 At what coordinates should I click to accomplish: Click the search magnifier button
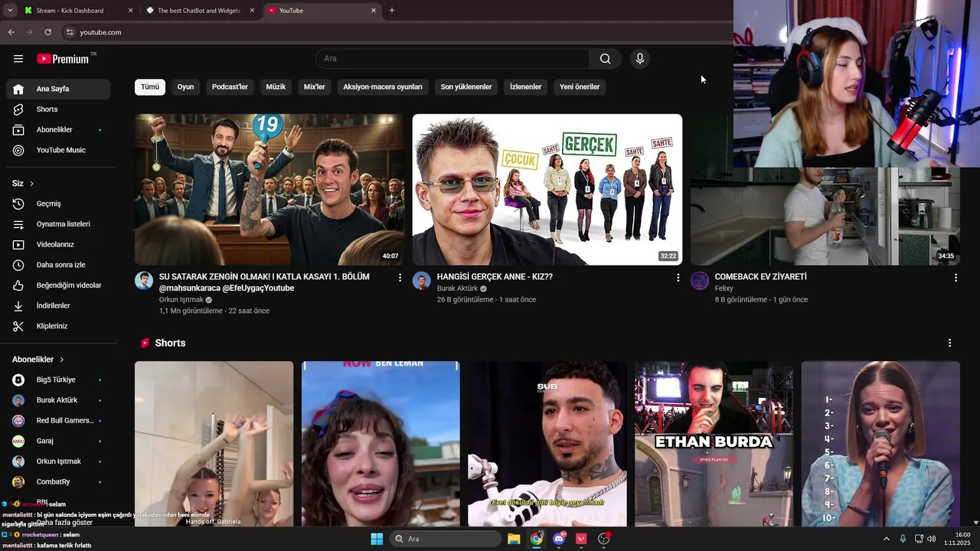(605, 58)
